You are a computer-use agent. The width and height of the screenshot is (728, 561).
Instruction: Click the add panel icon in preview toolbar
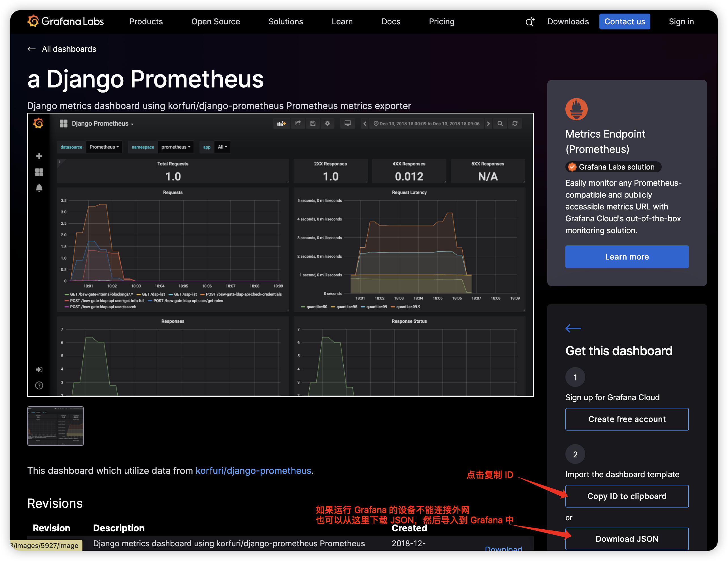pos(282,123)
